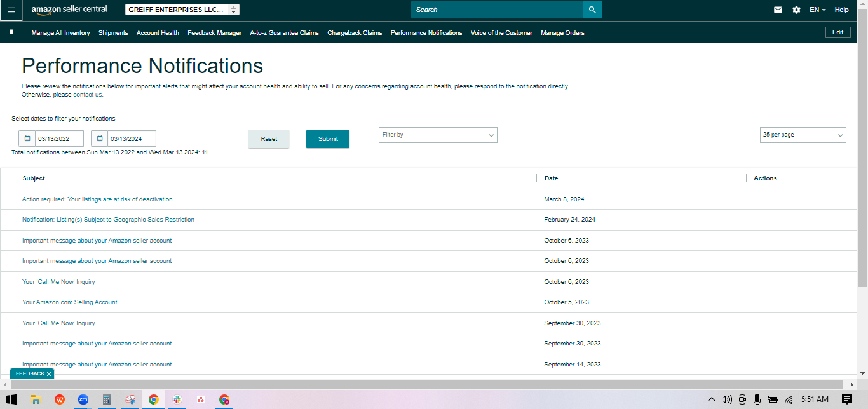Click the FEEDBACK tab label
The height and width of the screenshot is (409, 868).
tap(30, 374)
